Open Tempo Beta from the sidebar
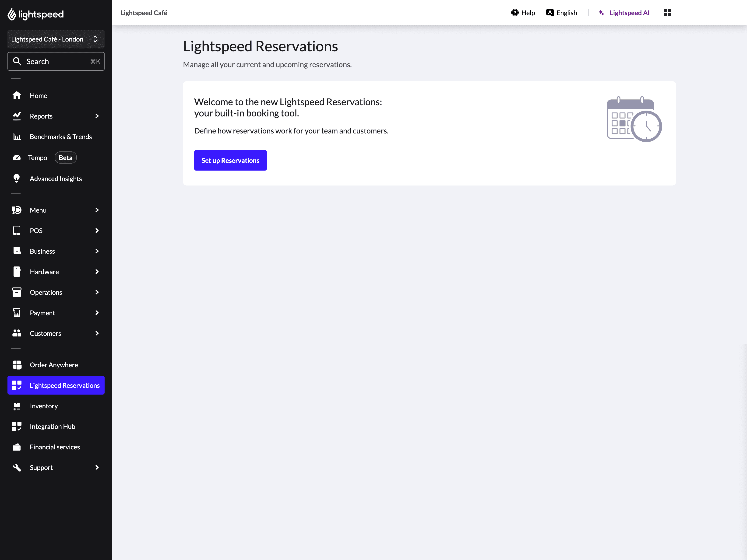 pos(38,157)
